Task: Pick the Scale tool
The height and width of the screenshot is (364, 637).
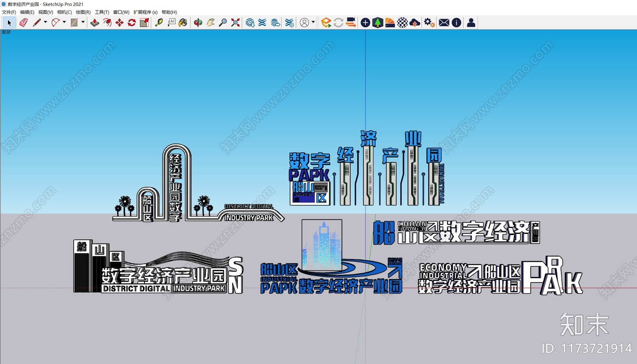Action: 144,23
